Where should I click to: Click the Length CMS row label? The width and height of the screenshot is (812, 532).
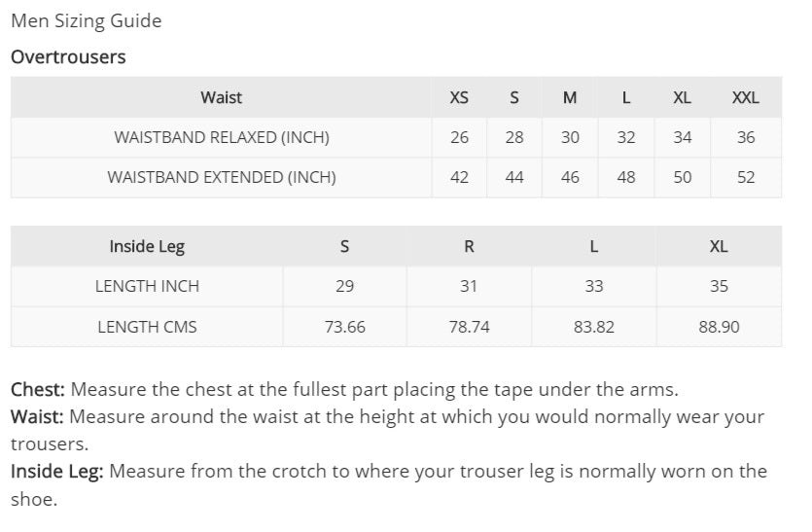tap(147, 327)
